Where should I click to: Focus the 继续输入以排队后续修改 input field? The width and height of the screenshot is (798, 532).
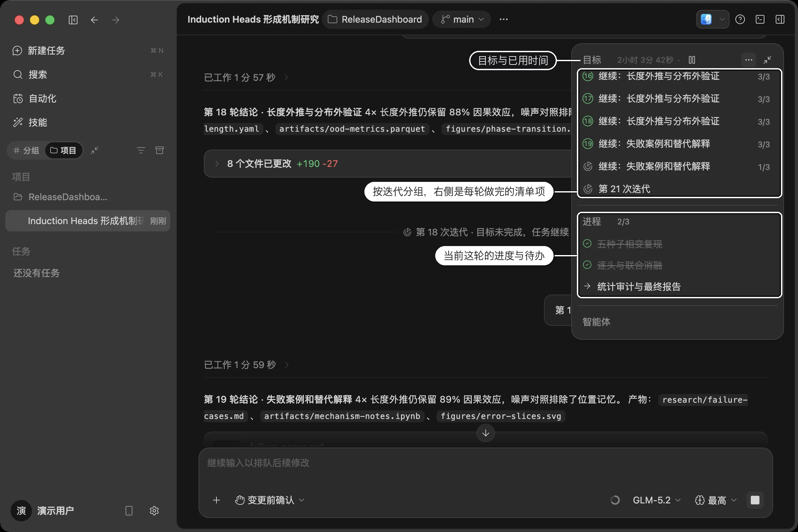[x=485, y=463]
